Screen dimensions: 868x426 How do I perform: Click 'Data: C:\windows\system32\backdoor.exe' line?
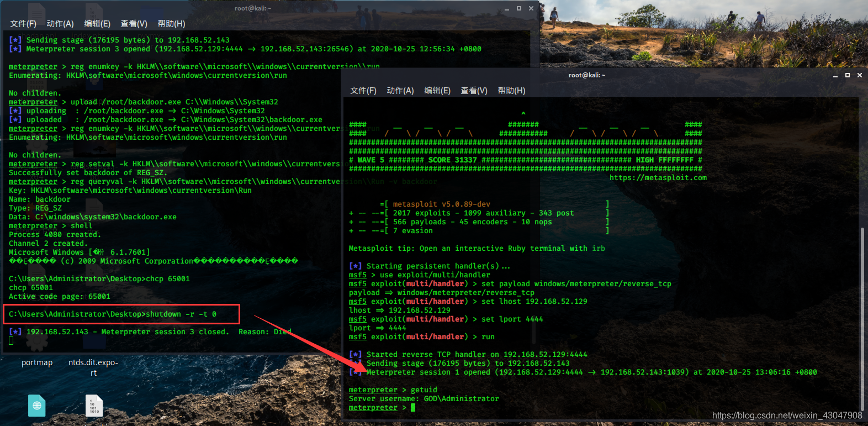coord(93,217)
